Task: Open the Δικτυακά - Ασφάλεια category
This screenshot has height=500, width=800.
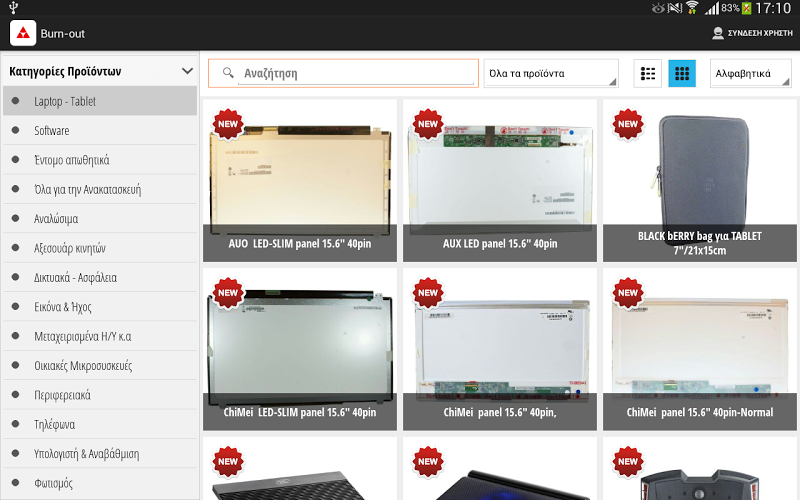Action: click(x=100, y=278)
